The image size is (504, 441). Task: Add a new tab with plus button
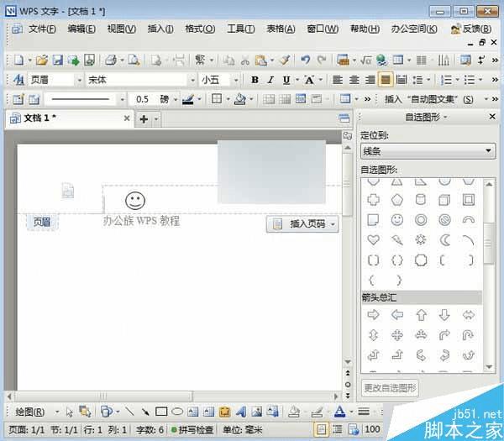point(144,119)
